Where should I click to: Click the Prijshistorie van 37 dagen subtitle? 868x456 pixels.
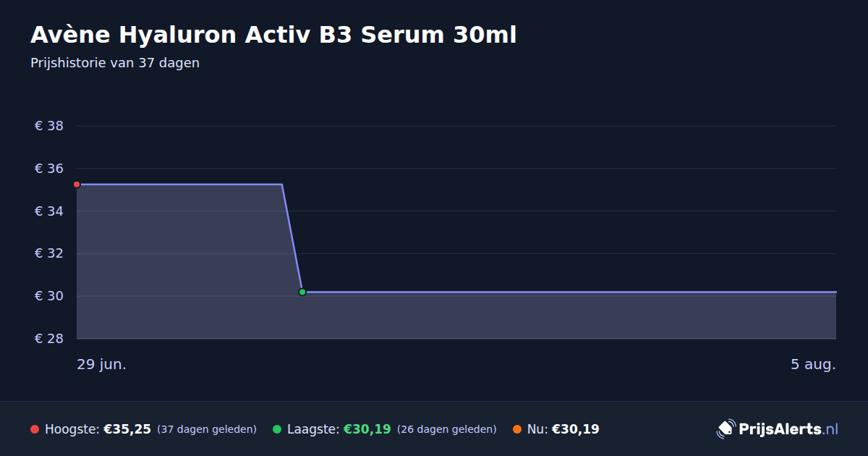pyautogui.click(x=115, y=63)
